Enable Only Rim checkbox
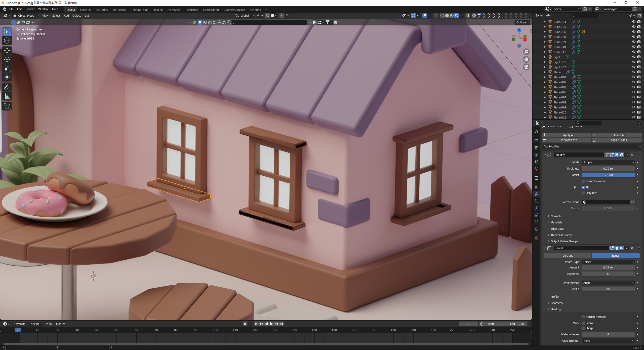 [583, 193]
